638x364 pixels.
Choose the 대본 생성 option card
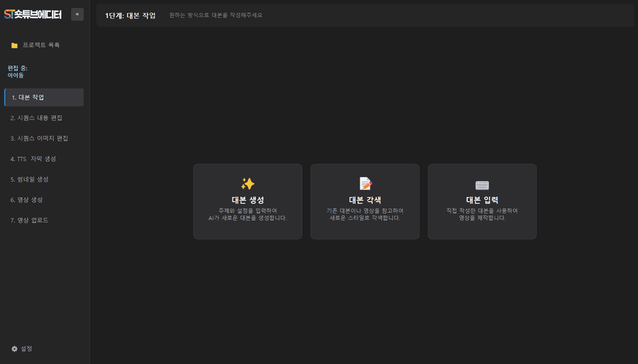point(248,202)
